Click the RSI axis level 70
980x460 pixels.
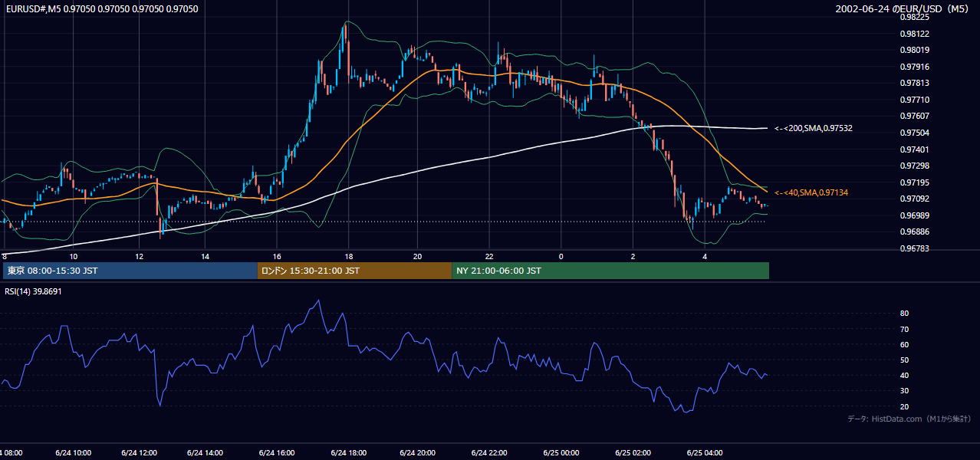coord(904,329)
